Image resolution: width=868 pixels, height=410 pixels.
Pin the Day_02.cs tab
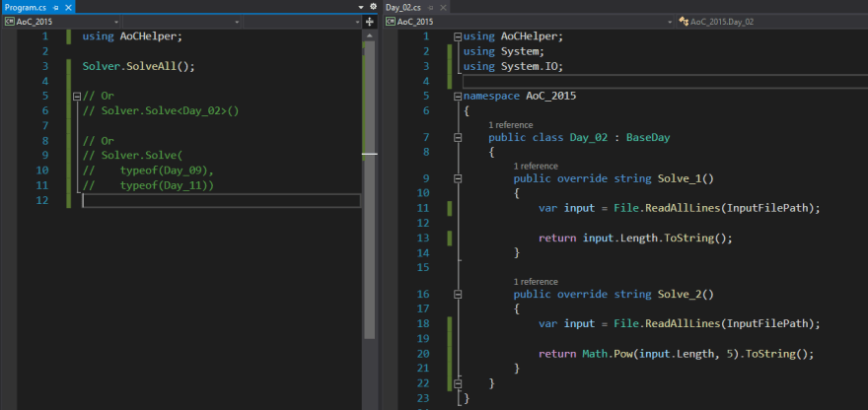click(431, 8)
